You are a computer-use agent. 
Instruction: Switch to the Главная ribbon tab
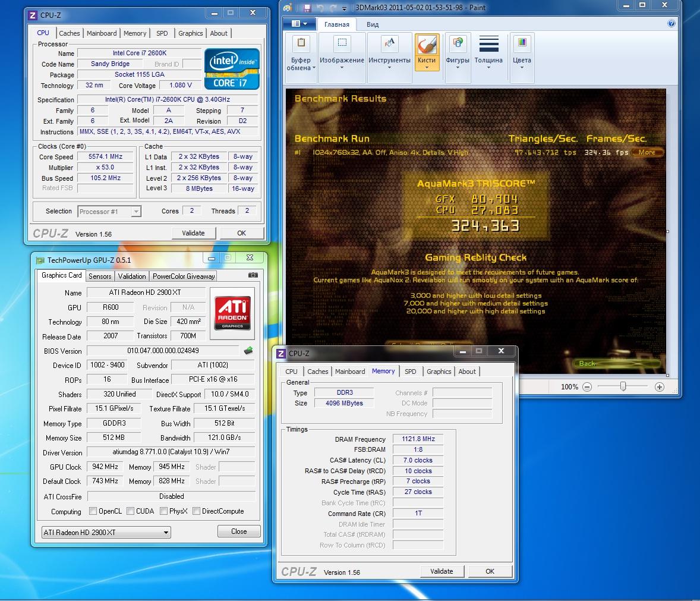click(x=336, y=24)
